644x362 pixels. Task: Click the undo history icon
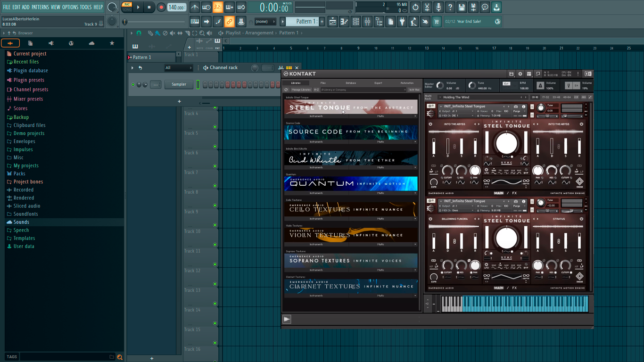415,8
